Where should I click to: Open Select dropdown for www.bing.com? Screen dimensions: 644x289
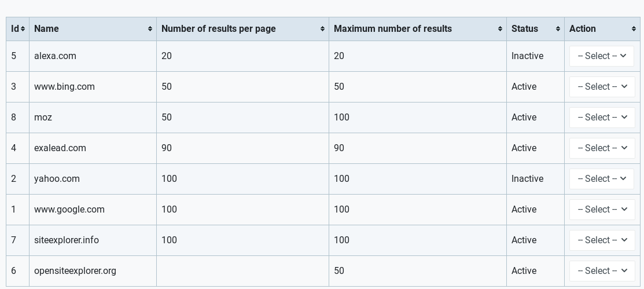coord(602,87)
